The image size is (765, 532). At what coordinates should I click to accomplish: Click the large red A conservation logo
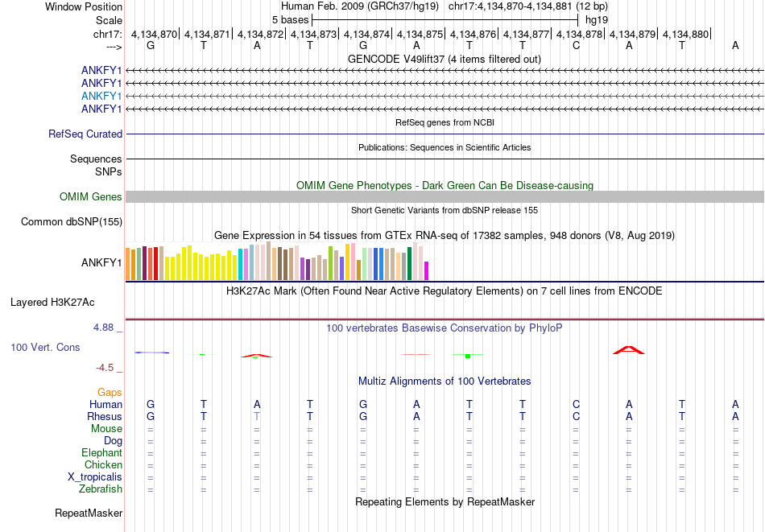(x=629, y=350)
